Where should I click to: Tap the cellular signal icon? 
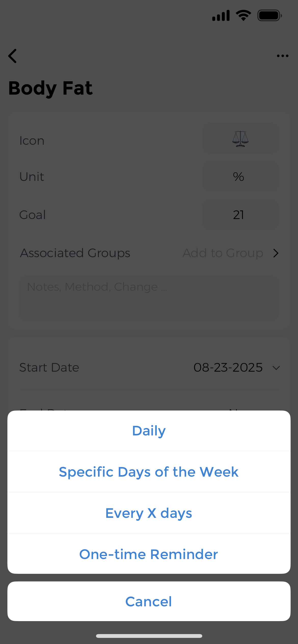pyautogui.click(x=221, y=16)
